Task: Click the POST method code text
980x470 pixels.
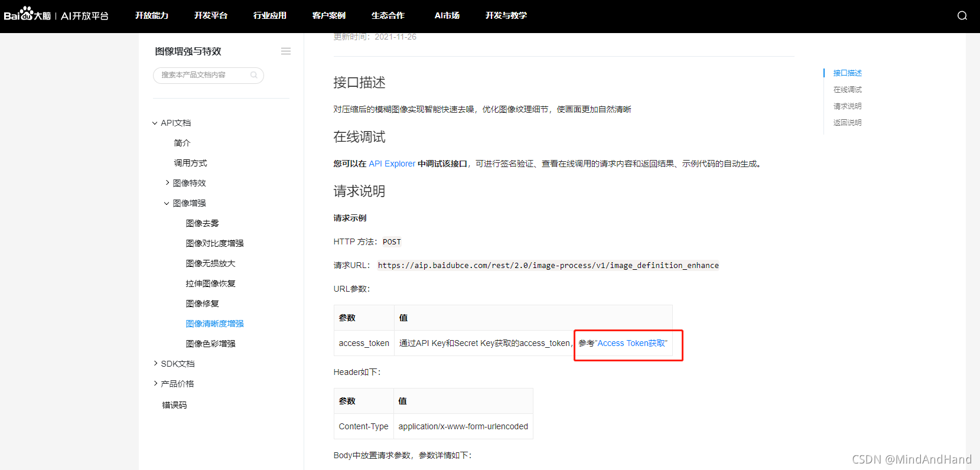Action: (x=392, y=242)
